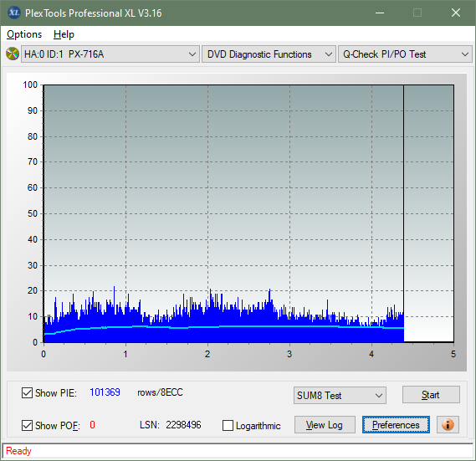The height and width of the screenshot is (461, 476).
Task: Open the Help menu
Action: coord(64,34)
